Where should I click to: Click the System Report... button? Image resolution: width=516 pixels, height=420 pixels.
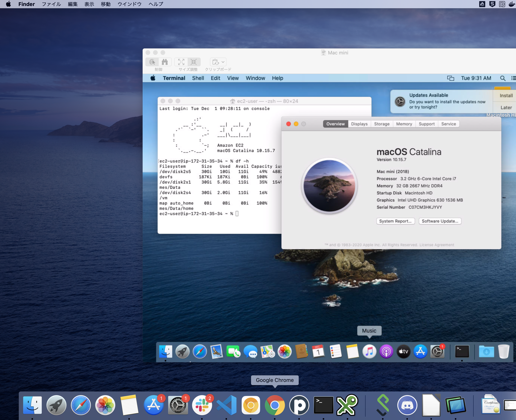click(395, 221)
